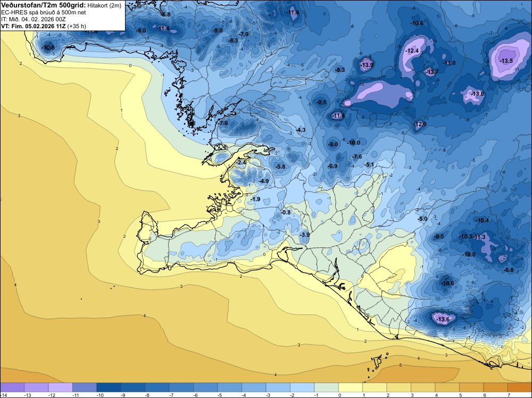Click the legend swatch between 3 and 4
This screenshot has height=398, width=532.
point(423,387)
